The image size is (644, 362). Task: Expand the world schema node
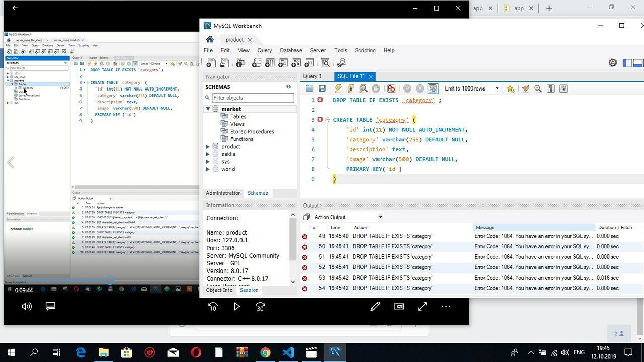[208, 169]
